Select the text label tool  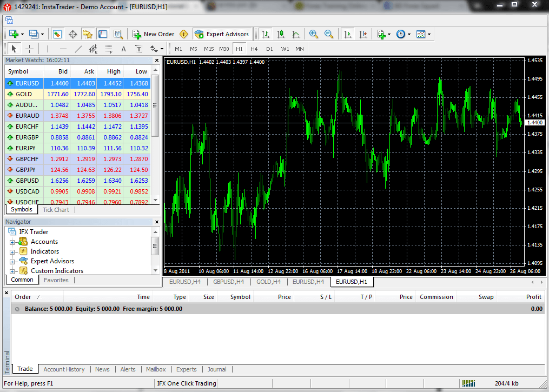[139, 49]
